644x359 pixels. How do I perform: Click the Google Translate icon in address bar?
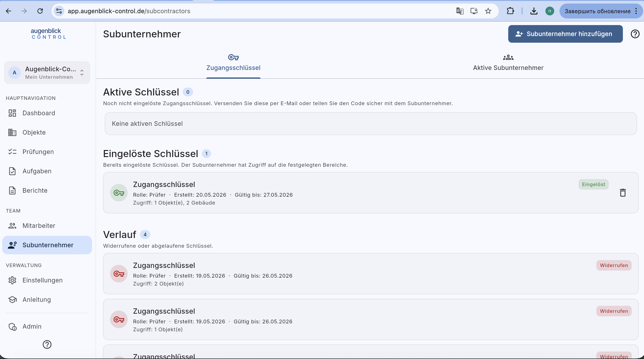click(460, 11)
